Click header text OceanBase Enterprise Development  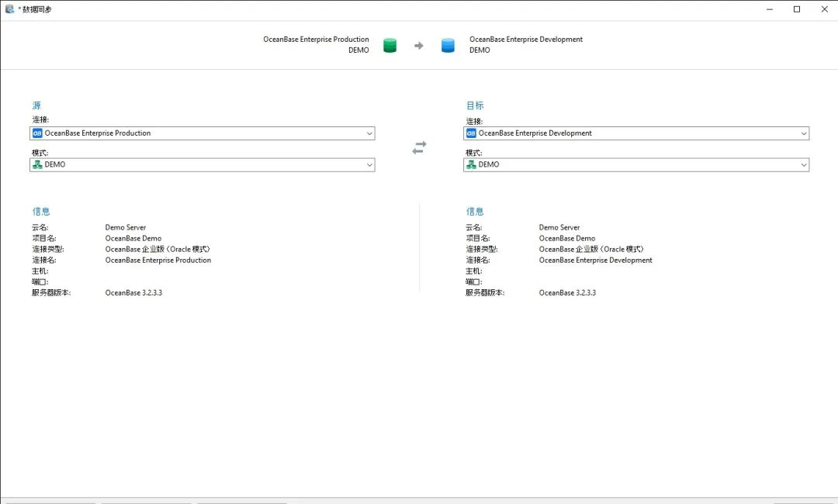pyautogui.click(x=526, y=40)
